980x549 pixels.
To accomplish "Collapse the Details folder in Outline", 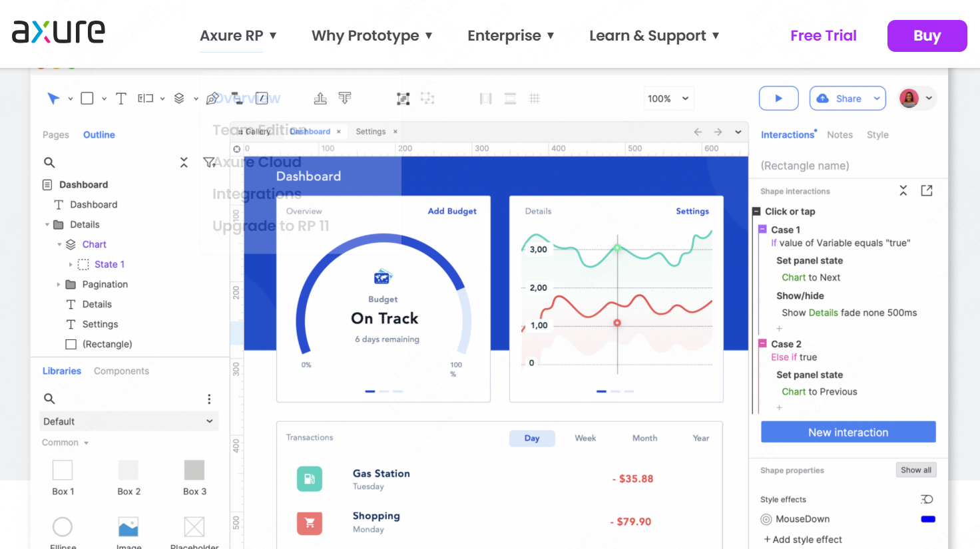I will click(x=47, y=225).
